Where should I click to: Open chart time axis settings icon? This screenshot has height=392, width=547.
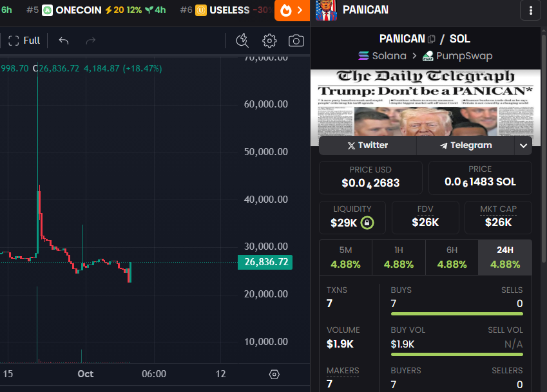click(x=274, y=374)
